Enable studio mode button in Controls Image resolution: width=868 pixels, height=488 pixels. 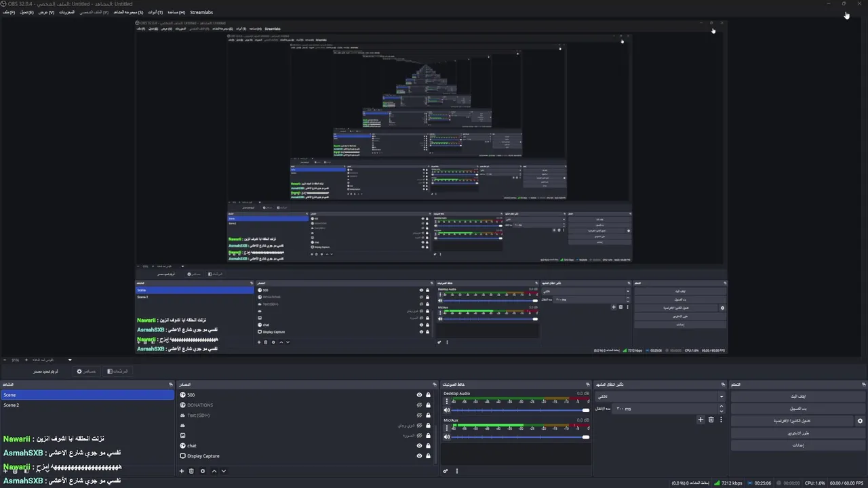tap(798, 433)
